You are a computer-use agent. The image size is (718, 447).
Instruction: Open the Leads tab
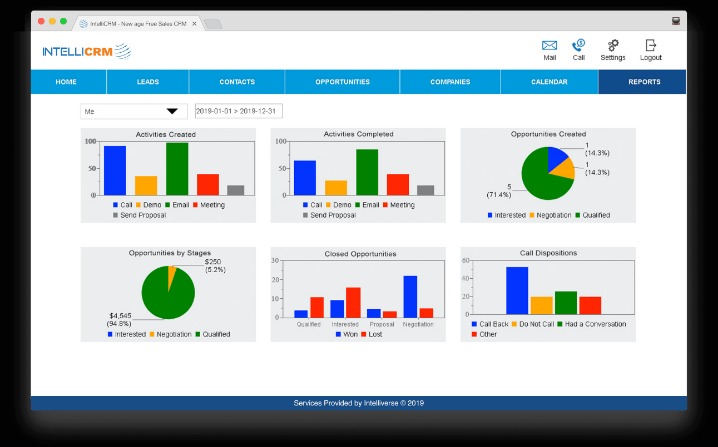click(147, 82)
